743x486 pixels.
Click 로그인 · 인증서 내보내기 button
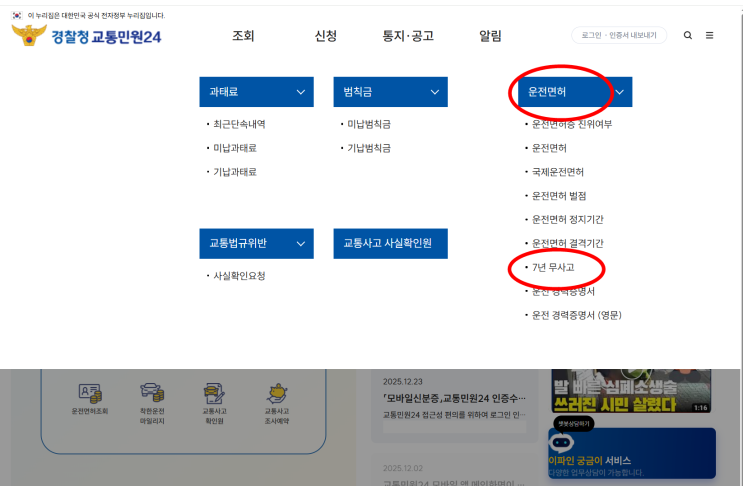(619, 35)
